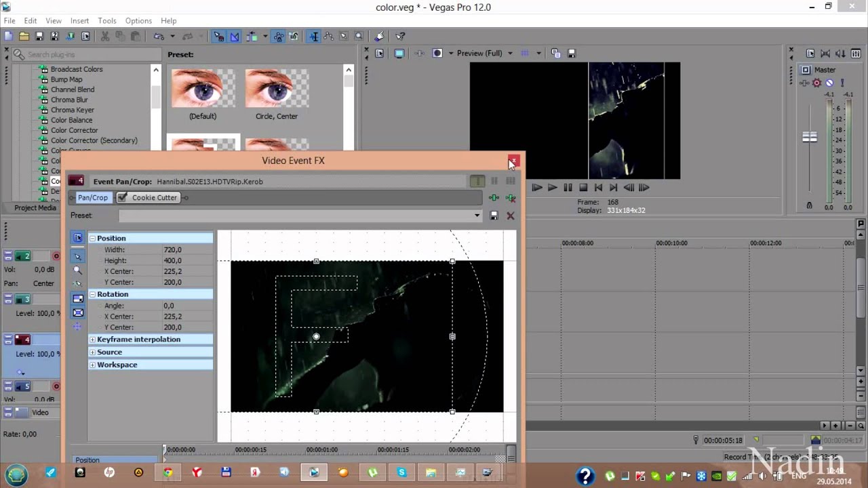Expand the Keyframe interpolation group
The width and height of the screenshot is (868, 488).
92,340
